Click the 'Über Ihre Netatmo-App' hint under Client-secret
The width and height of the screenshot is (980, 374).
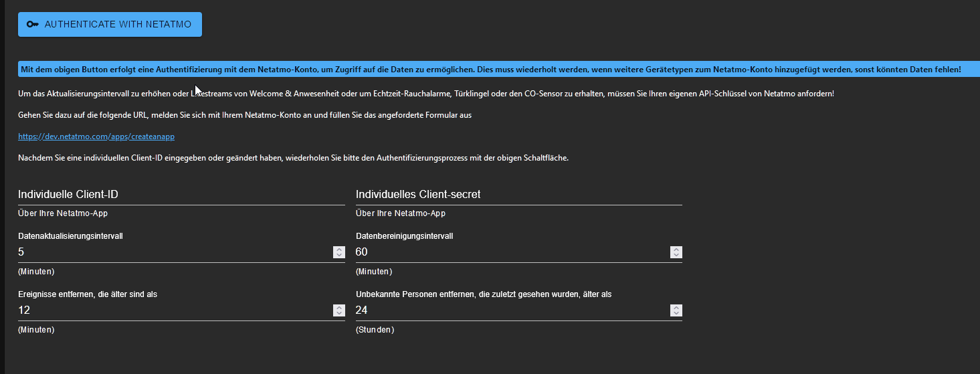(x=401, y=213)
